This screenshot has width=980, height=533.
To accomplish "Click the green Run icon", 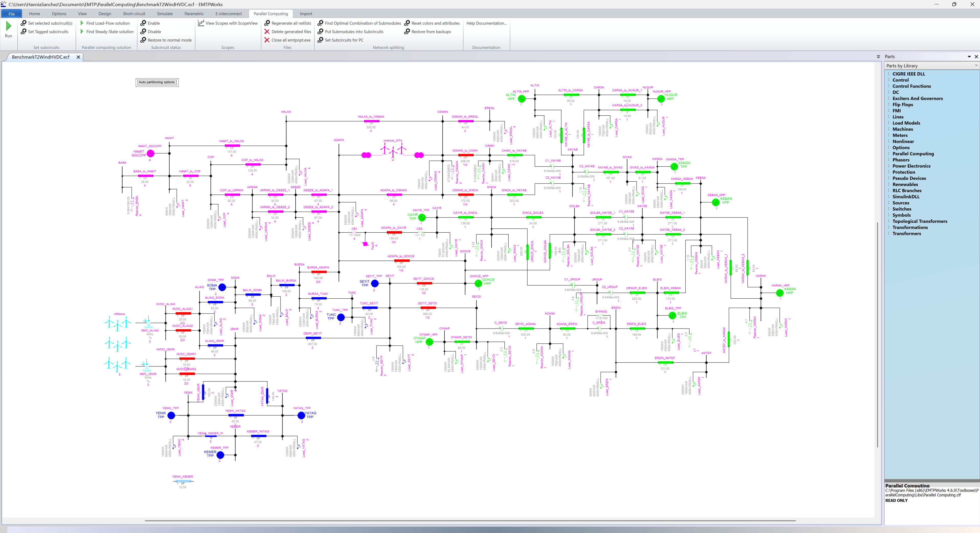I will (x=8, y=26).
